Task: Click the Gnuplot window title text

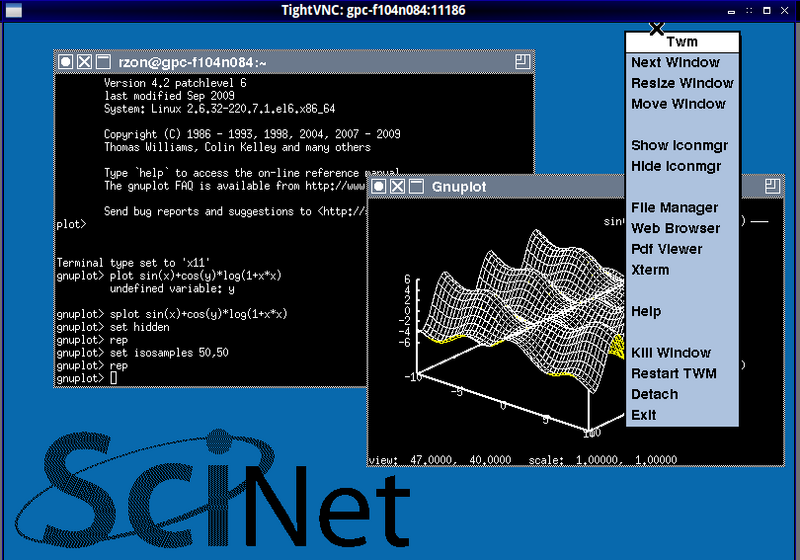Action: (x=459, y=187)
